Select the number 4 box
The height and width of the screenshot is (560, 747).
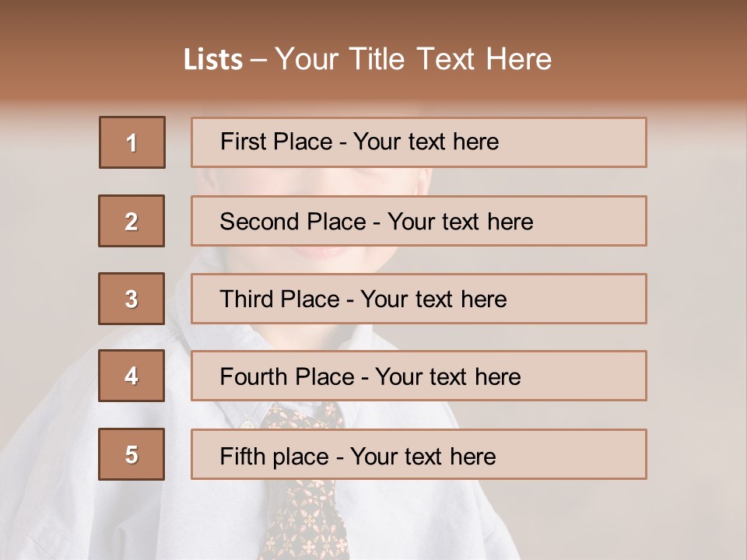click(132, 376)
